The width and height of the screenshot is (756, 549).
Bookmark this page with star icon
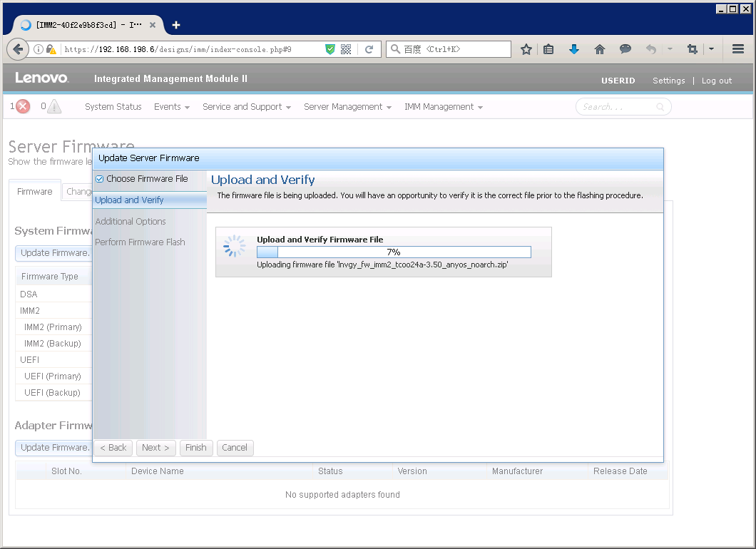click(x=526, y=49)
